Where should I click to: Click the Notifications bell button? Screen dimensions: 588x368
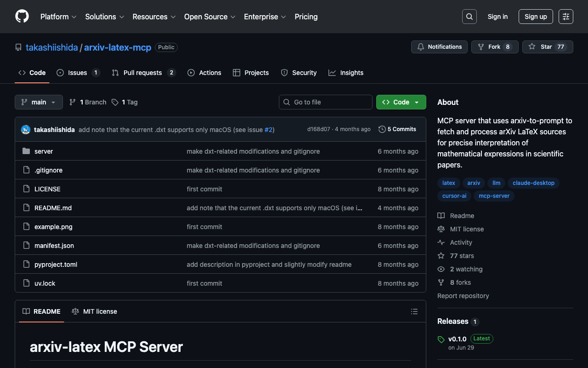click(x=439, y=47)
